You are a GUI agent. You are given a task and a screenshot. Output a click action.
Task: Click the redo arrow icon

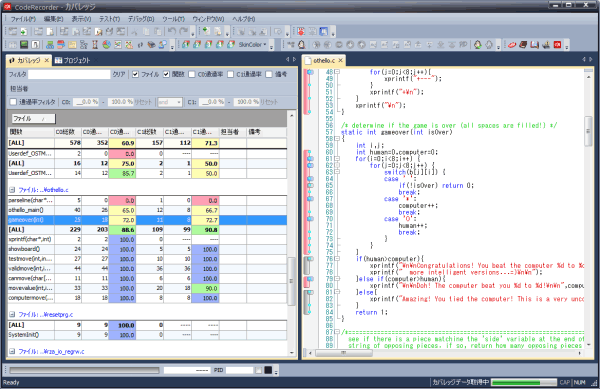(184, 31)
